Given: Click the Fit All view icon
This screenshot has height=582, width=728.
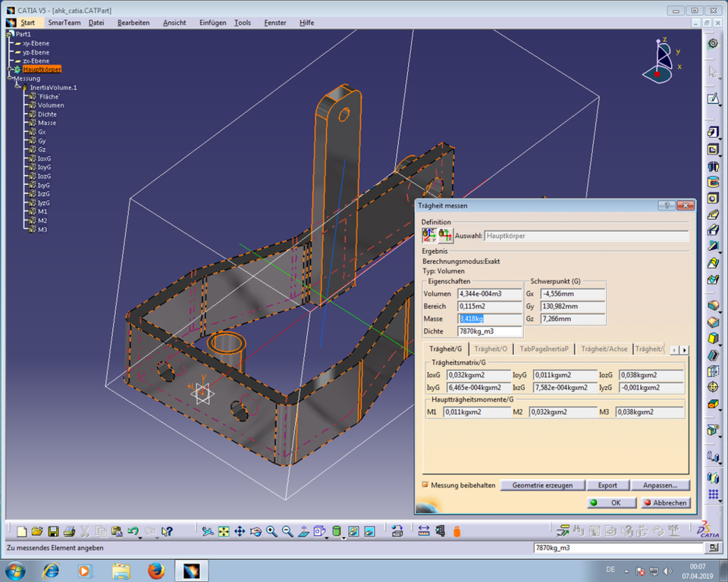Looking at the screenshot, I should (223, 533).
